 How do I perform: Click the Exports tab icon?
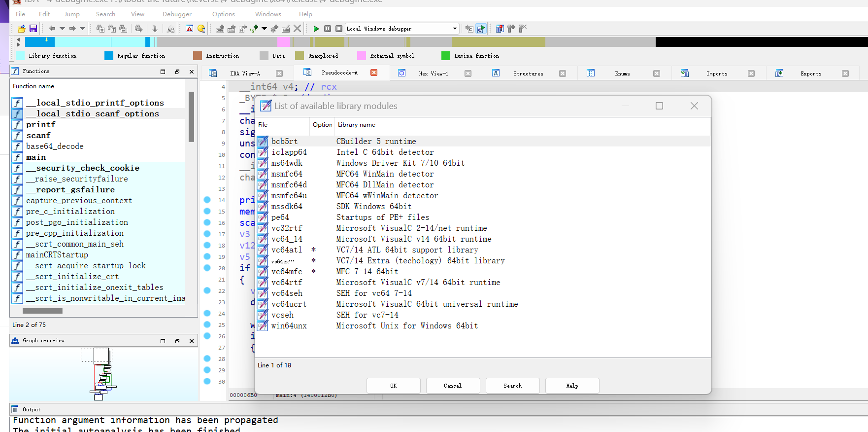point(779,73)
